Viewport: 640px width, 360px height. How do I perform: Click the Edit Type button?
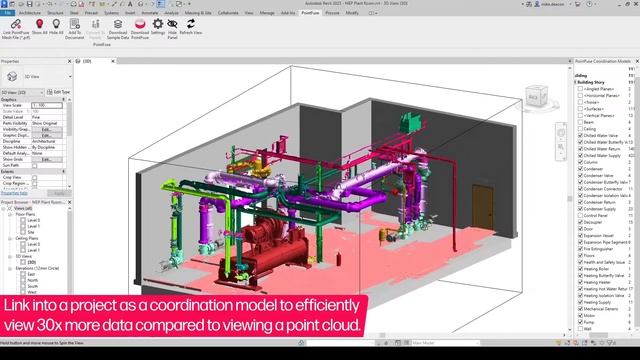(x=59, y=92)
